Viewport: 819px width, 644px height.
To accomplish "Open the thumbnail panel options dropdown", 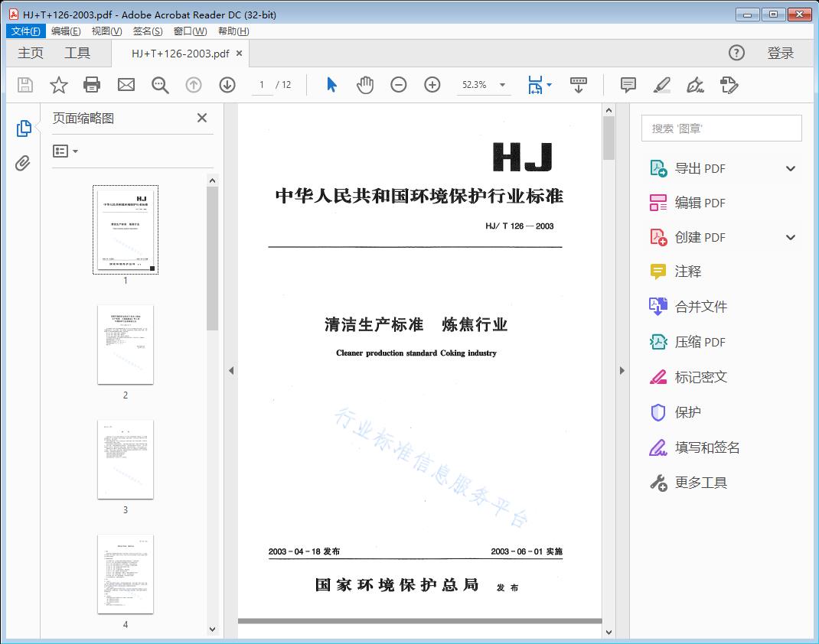I will click(63, 151).
